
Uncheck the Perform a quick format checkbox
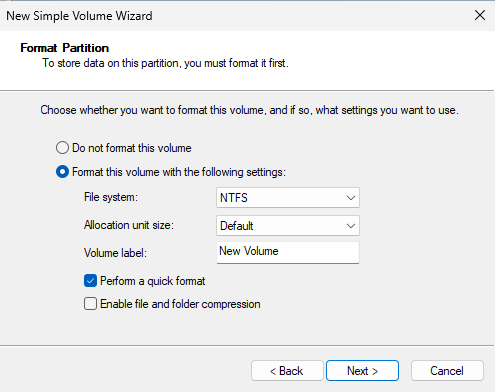(x=90, y=281)
